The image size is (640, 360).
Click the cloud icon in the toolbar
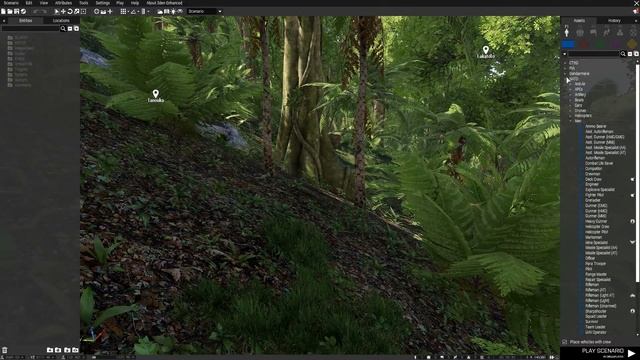[160, 11]
